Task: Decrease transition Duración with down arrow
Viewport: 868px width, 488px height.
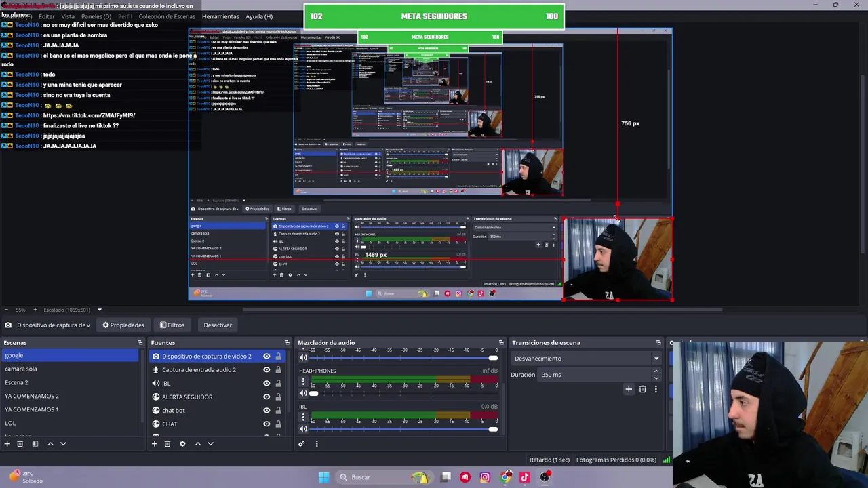Action: [x=656, y=378]
